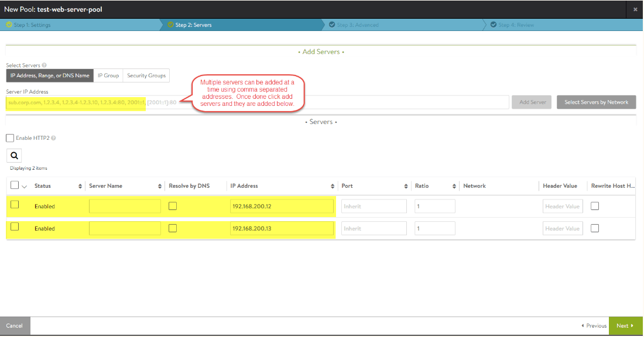Tick Resolve by DNS for 192.168.200.13

tap(173, 228)
